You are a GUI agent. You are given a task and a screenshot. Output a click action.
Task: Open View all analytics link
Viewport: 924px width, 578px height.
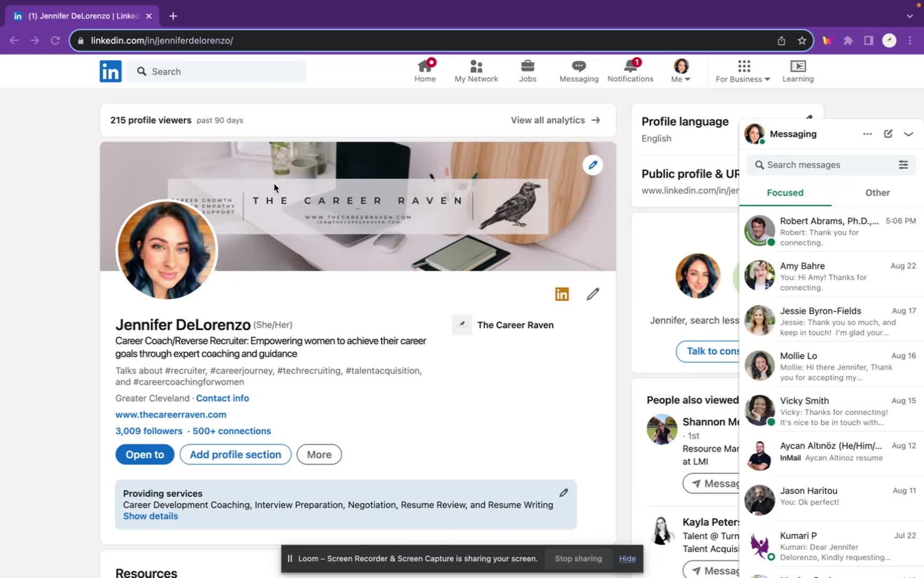pyautogui.click(x=556, y=120)
